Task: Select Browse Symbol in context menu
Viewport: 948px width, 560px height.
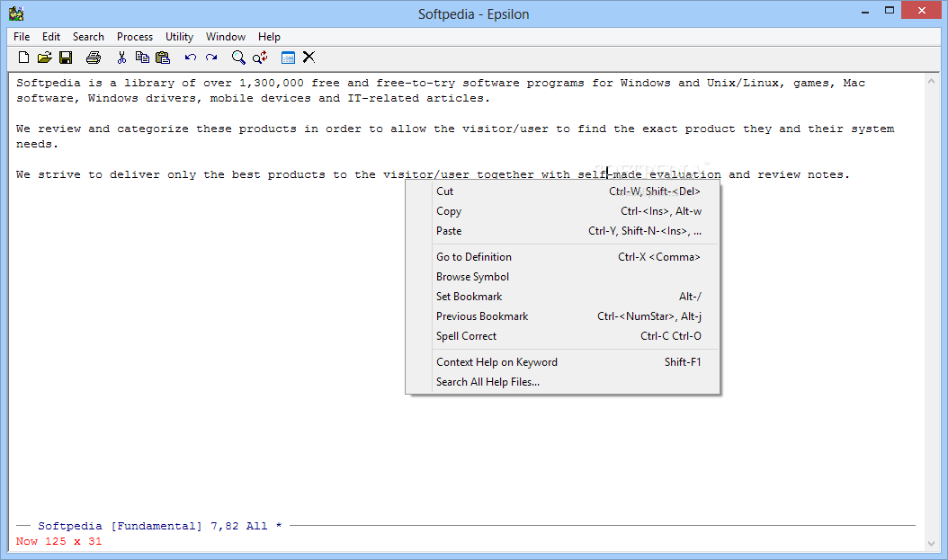Action: [562, 277]
